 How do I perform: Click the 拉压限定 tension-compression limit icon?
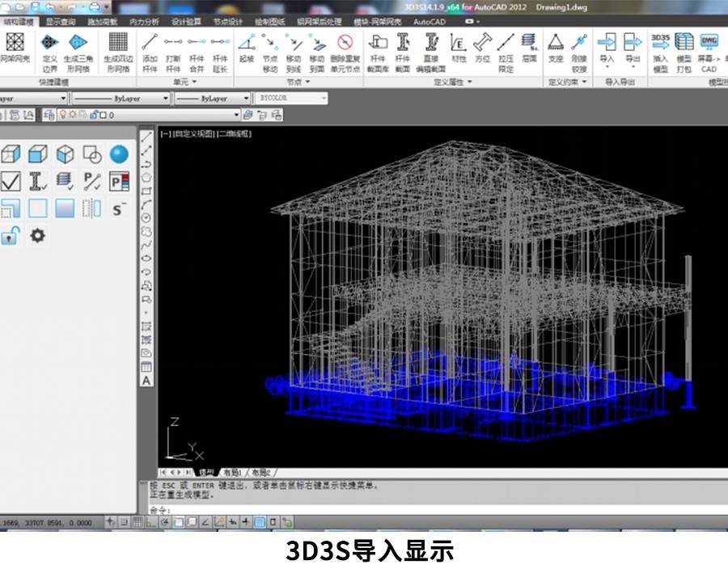pyautogui.click(x=506, y=53)
